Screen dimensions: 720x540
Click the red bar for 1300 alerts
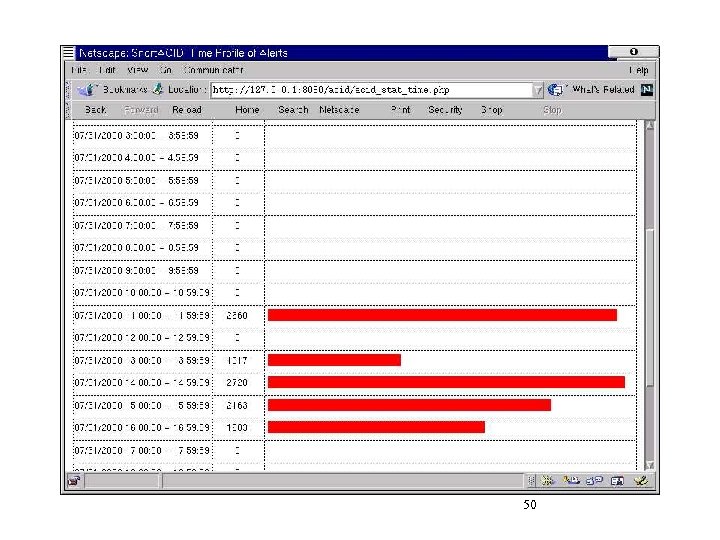point(376,427)
